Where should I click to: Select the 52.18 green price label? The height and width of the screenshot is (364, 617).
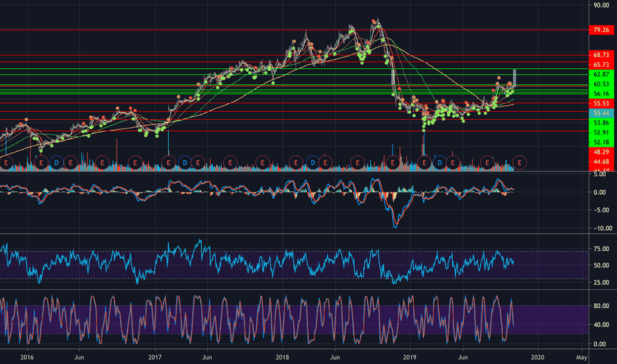601,142
